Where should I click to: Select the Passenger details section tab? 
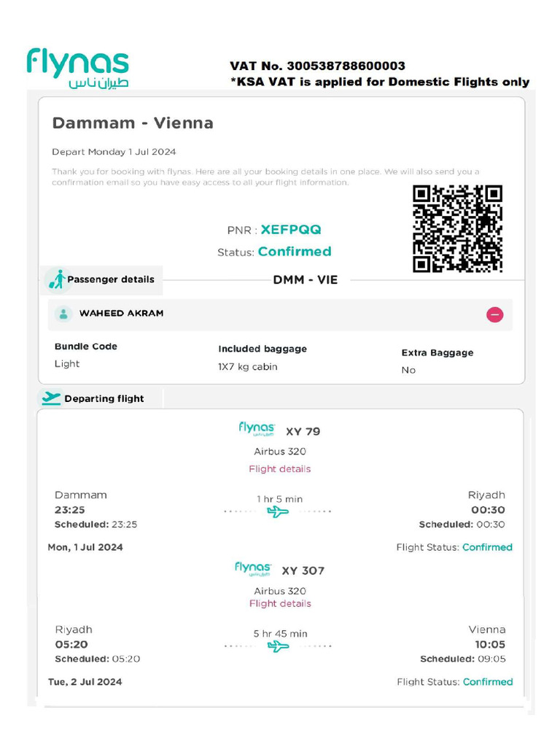pos(101,280)
